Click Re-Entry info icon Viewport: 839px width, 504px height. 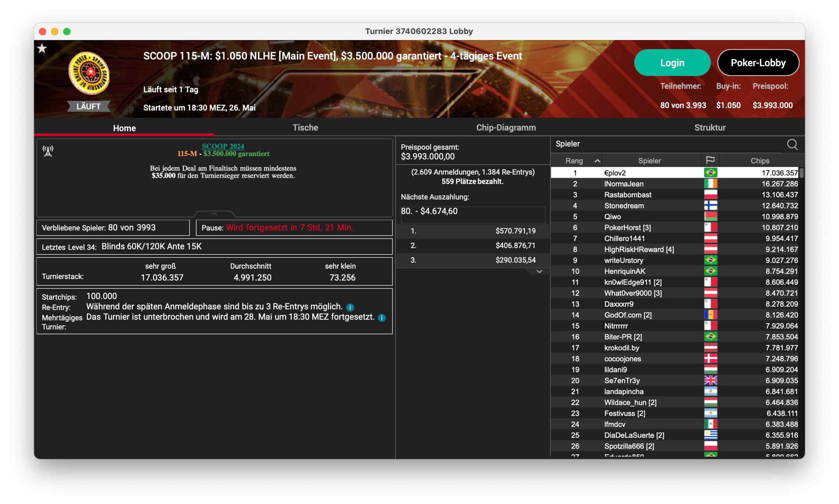pos(350,308)
